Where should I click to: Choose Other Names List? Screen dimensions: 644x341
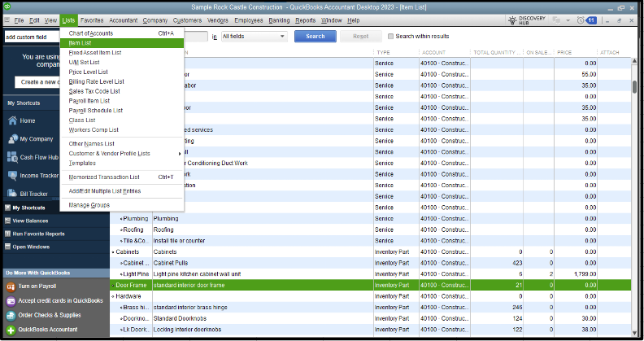[x=122, y=144]
